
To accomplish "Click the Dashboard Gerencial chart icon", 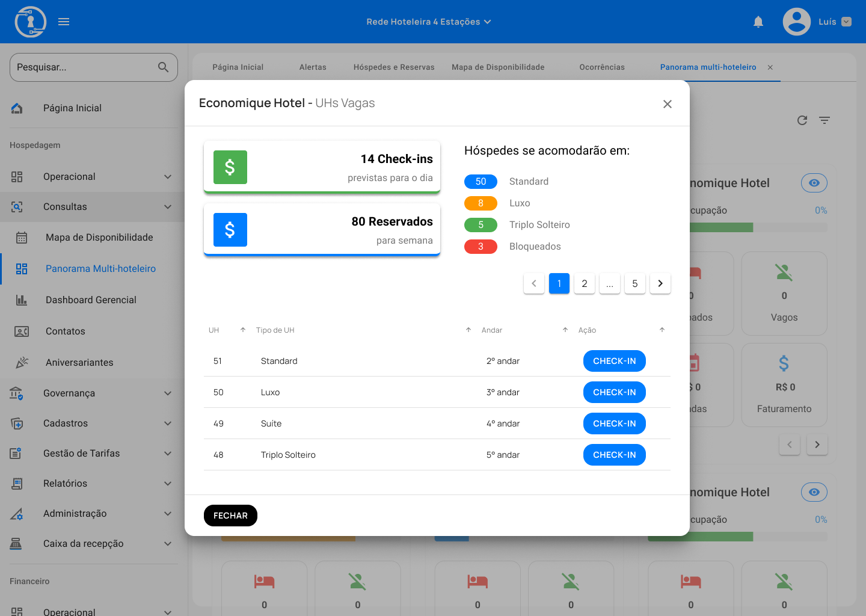I will pyautogui.click(x=22, y=300).
